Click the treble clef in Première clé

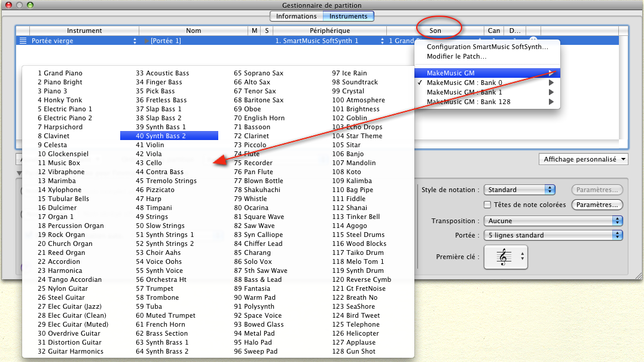coord(505,257)
